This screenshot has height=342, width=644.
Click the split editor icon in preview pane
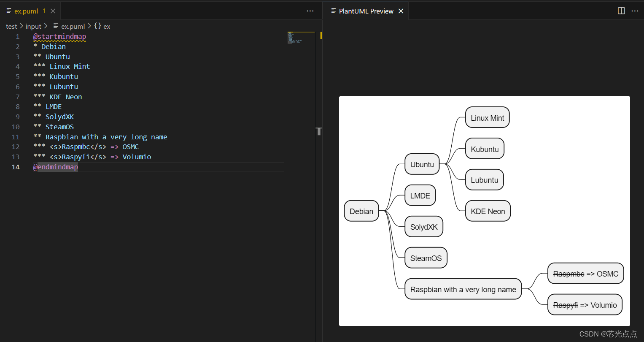[x=621, y=11]
